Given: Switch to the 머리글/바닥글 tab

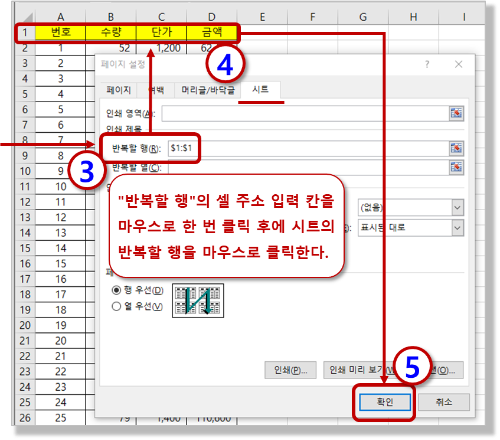Looking at the screenshot, I should [208, 90].
